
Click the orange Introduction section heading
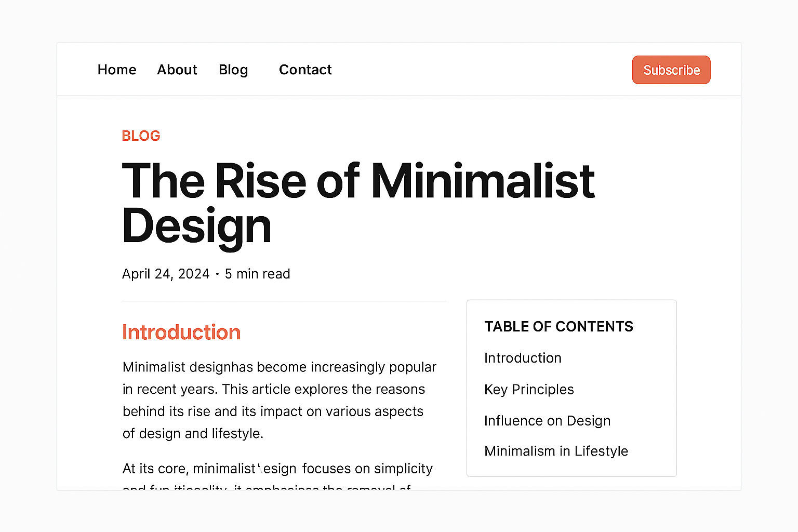coord(181,332)
